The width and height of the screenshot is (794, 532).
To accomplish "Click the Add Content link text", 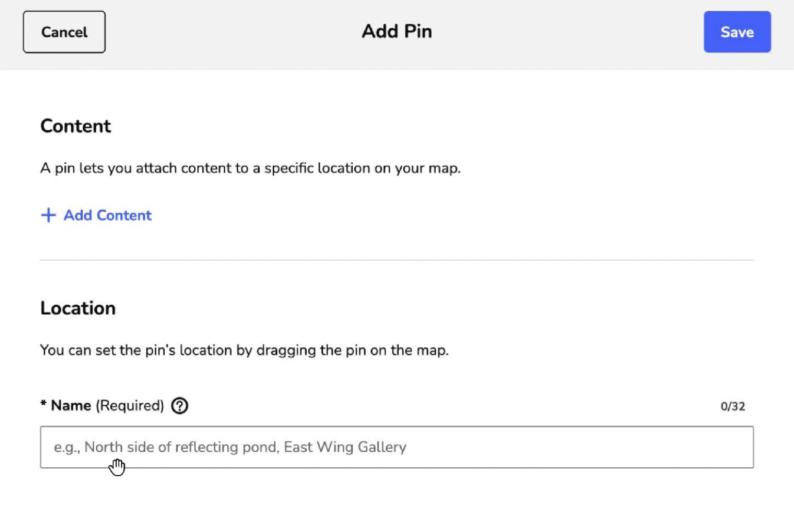I will pos(107,215).
